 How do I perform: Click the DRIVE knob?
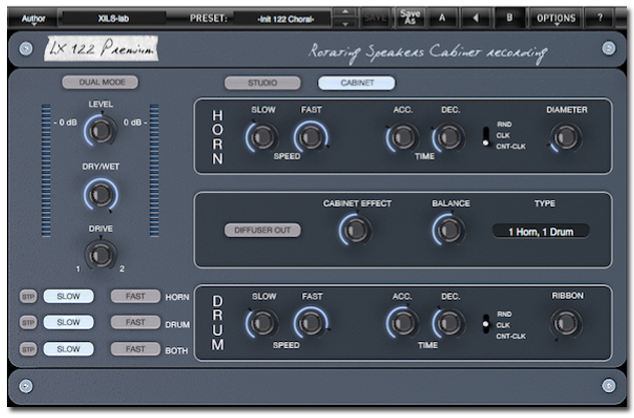[100, 255]
